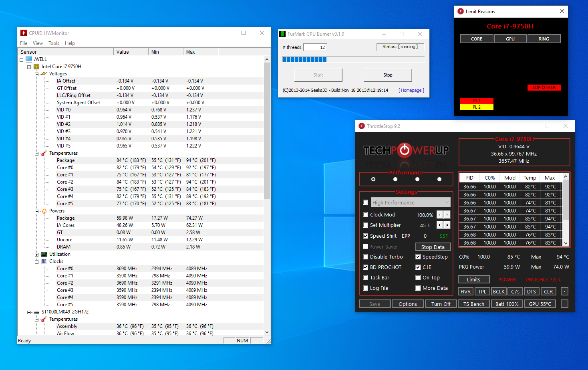Collapse the ST1000LM049-2GH172 drive node
The width and height of the screenshot is (588, 370).
(29, 312)
